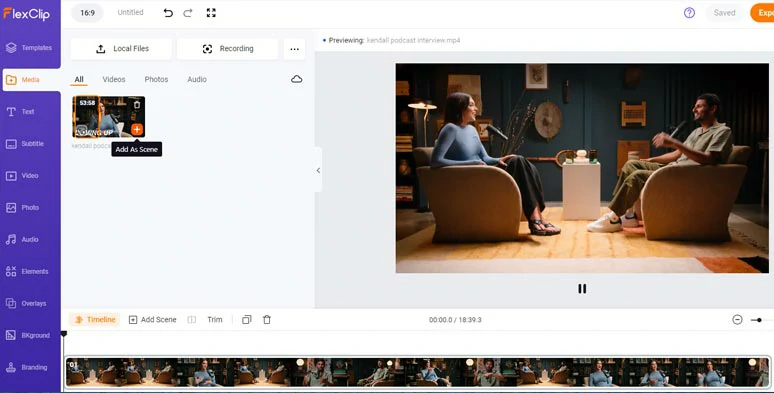
Task: Click the Local Files upload button
Action: point(121,49)
